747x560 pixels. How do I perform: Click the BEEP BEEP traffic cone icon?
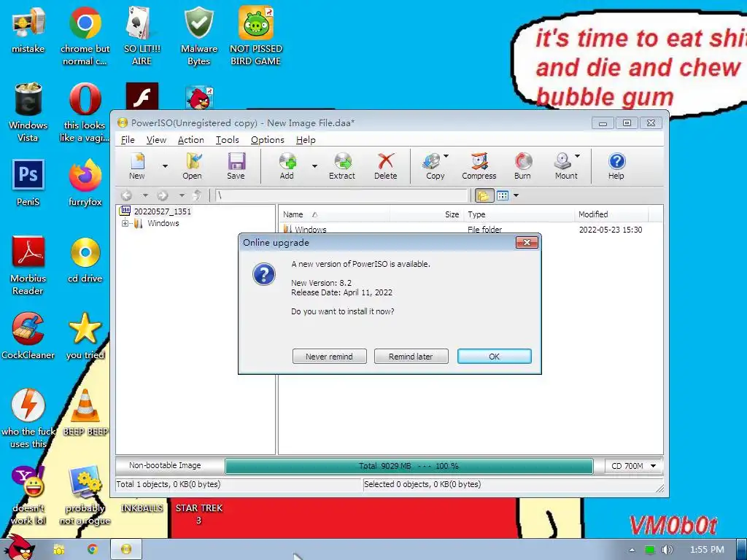point(85,413)
